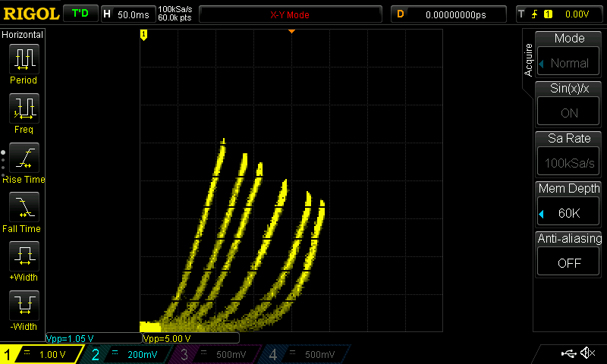Viewport: 607px width, 364px height.
Task: Click the X-Y Mode display label
Action: click(290, 14)
